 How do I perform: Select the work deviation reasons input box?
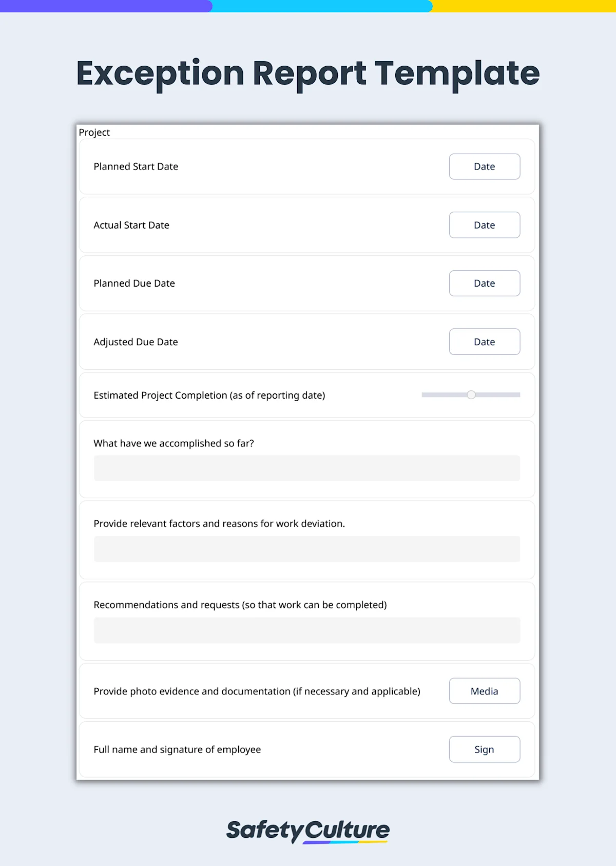coord(307,549)
